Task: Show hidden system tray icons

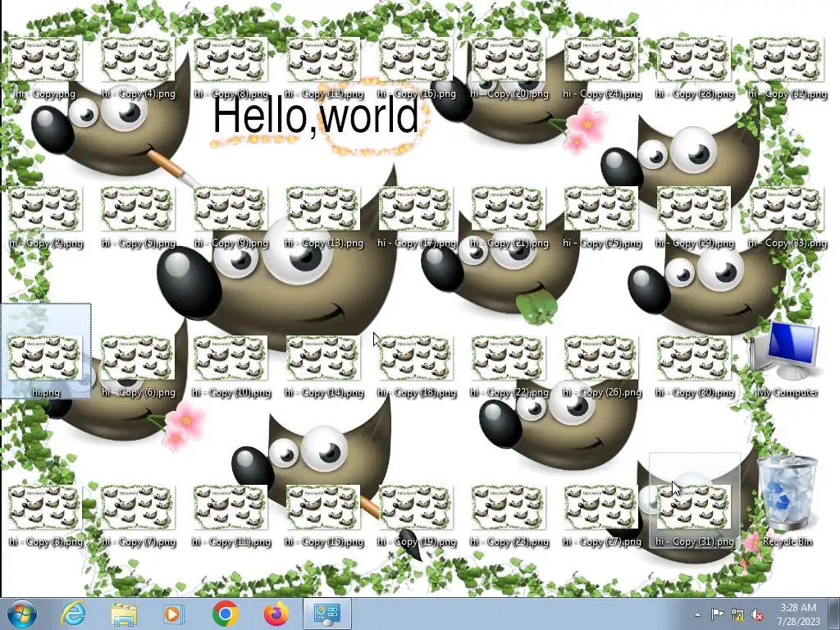Action: point(697,614)
